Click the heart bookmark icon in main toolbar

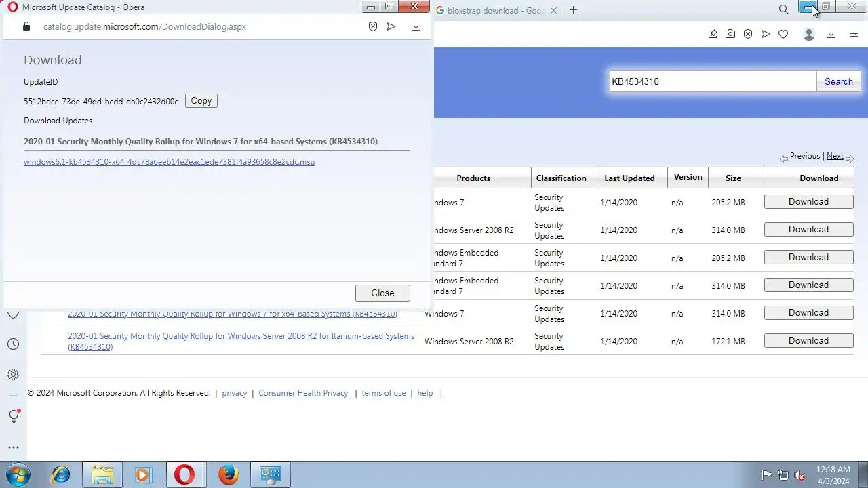click(x=783, y=34)
